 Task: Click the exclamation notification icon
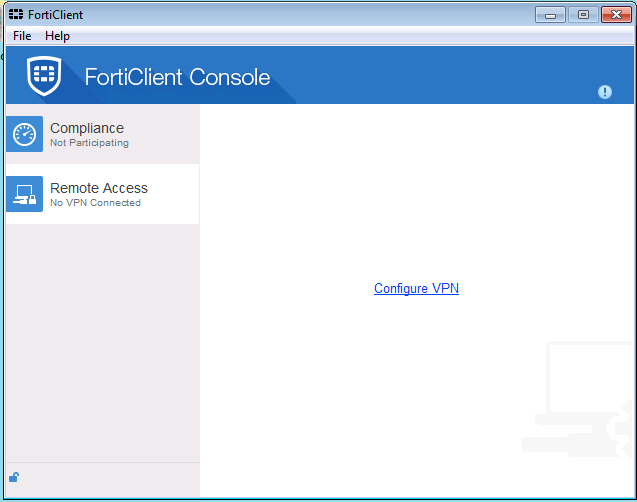tap(604, 92)
